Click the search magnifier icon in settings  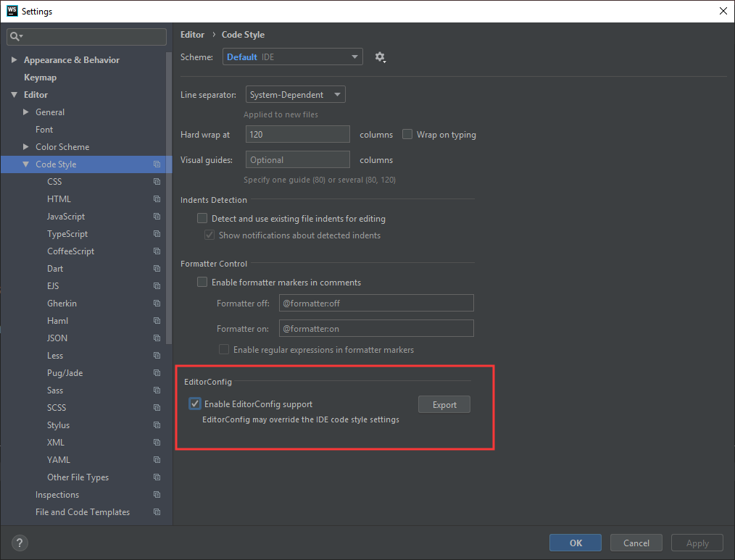(x=15, y=36)
